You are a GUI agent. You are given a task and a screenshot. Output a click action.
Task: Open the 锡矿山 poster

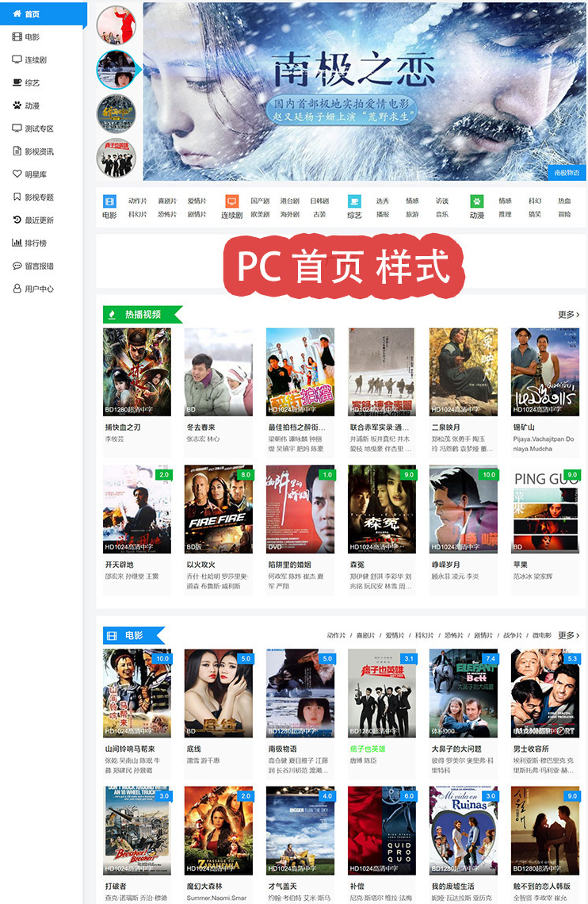tap(545, 372)
